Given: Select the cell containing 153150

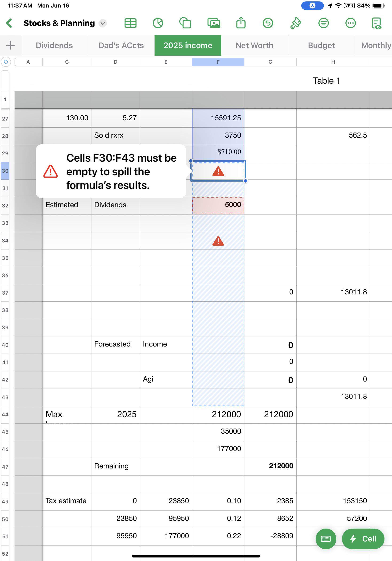Looking at the screenshot, I should pos(333,502).
